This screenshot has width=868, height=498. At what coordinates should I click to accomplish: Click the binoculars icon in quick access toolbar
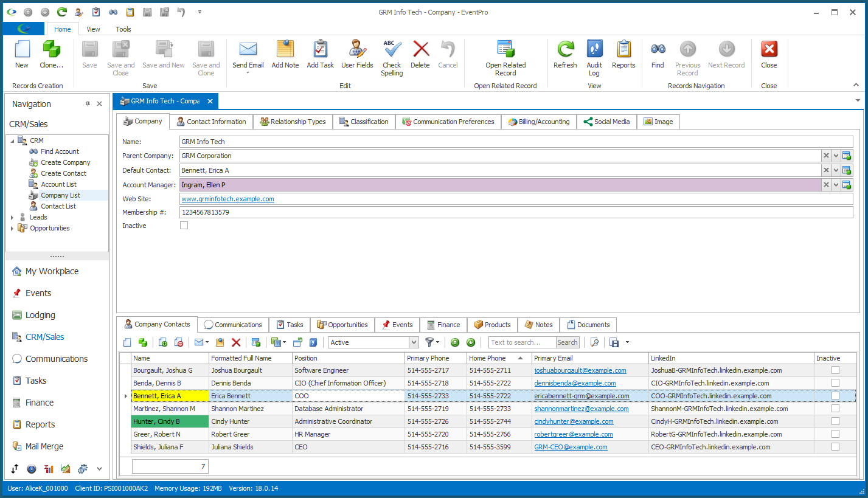coord(113,12)
